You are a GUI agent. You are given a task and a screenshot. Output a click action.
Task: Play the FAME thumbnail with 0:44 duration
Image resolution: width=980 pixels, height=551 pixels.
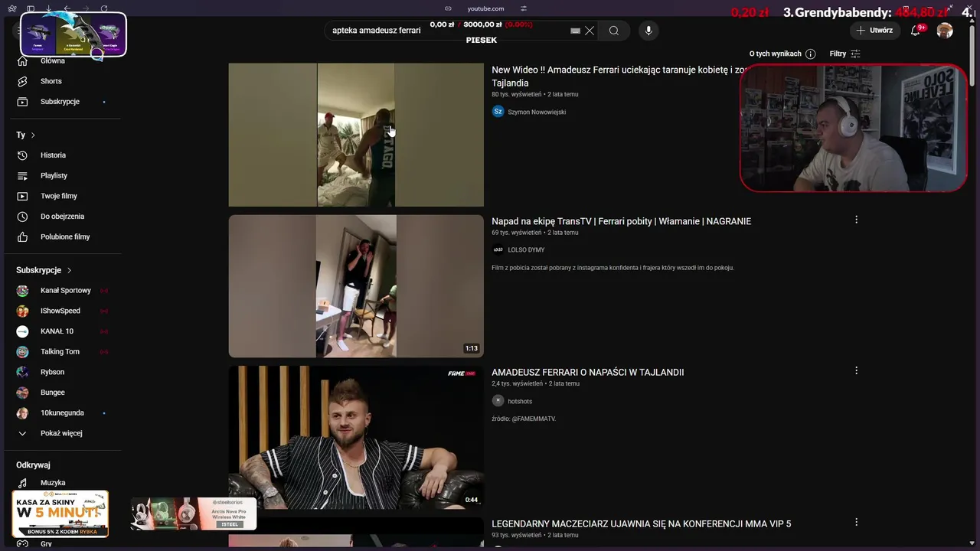click(356, 437)
